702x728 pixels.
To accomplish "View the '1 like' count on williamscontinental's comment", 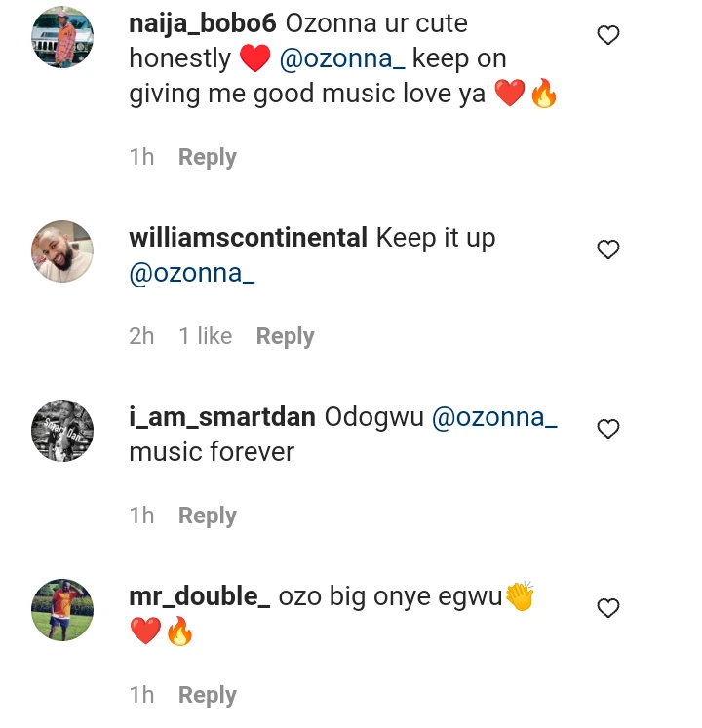I will (205, 336).
